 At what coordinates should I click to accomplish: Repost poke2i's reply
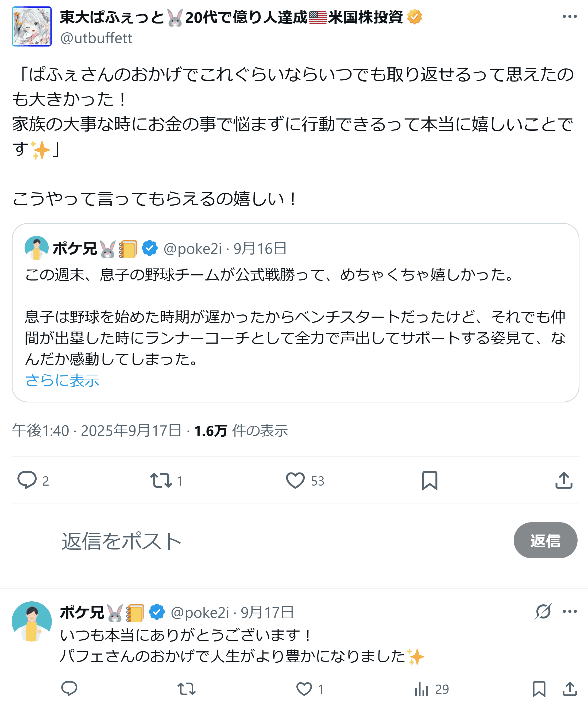(x=187, y=689)
